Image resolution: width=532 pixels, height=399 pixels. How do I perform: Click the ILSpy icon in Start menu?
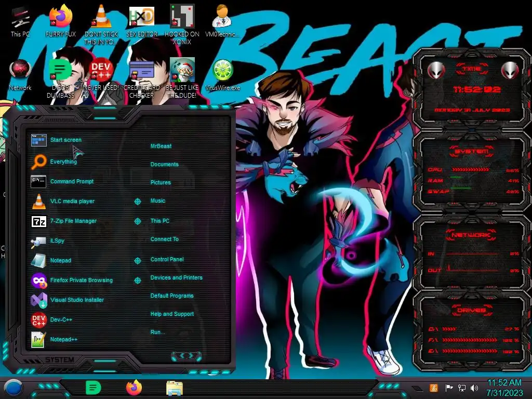(x=38, y=241)
